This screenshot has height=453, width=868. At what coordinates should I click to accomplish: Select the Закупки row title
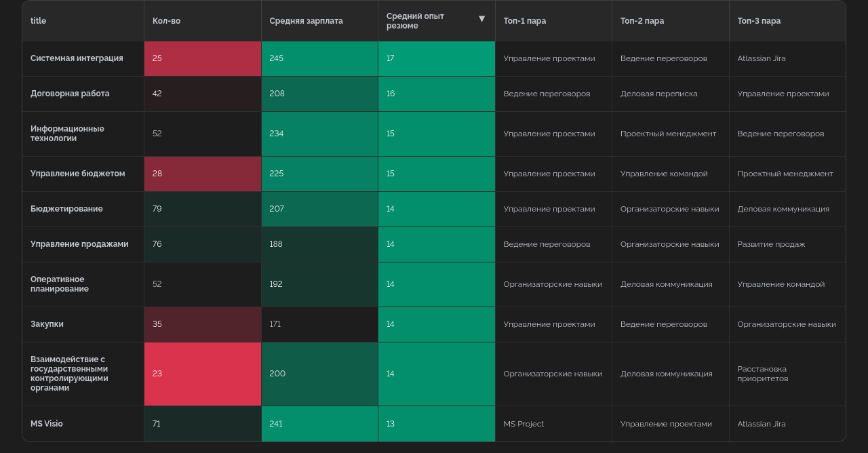(x=47, y=324)
